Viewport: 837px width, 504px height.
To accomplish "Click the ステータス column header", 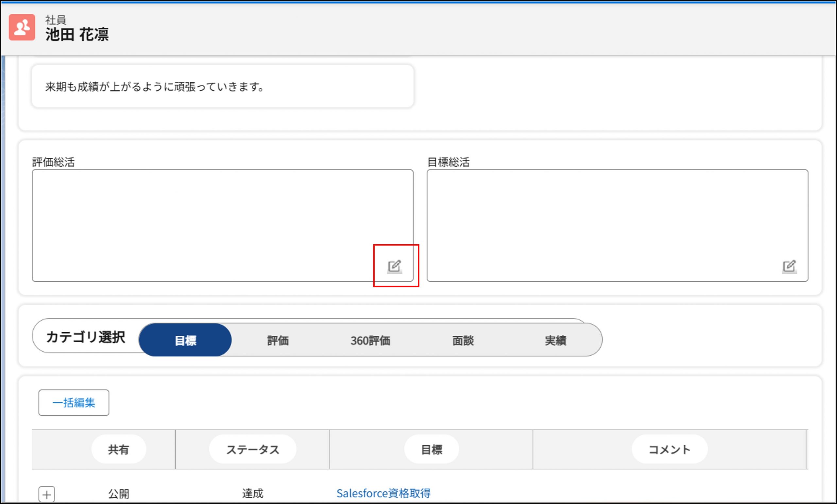I will [252, 450].
